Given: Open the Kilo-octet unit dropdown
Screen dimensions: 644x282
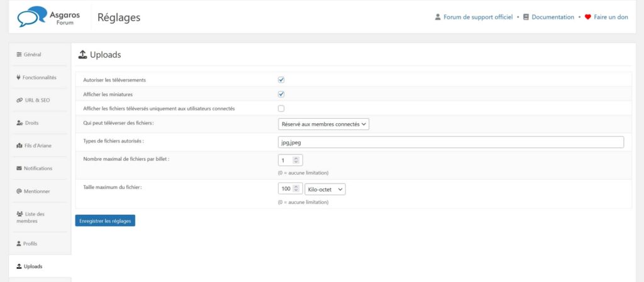Looking at the screenshot, I should coord(325,189).
